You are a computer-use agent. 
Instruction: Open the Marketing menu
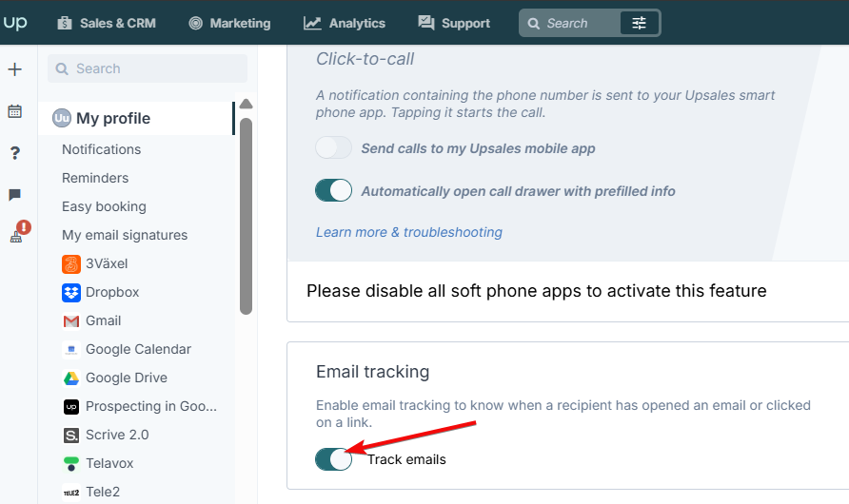pyautogui.click(x=229, y=23)
